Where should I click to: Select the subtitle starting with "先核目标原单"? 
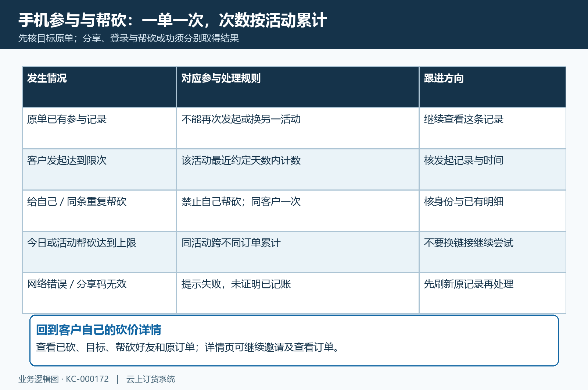(129, 38)
